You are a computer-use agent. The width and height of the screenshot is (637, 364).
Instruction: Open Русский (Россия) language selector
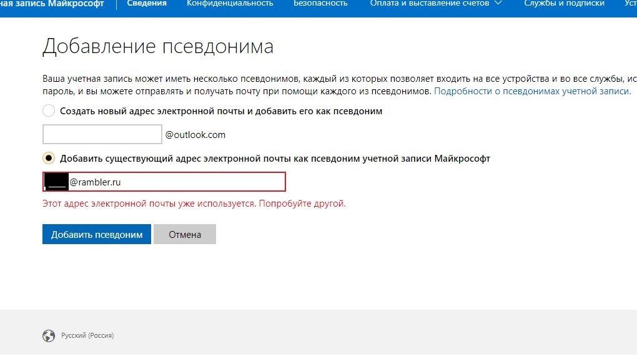click(87, 335)
